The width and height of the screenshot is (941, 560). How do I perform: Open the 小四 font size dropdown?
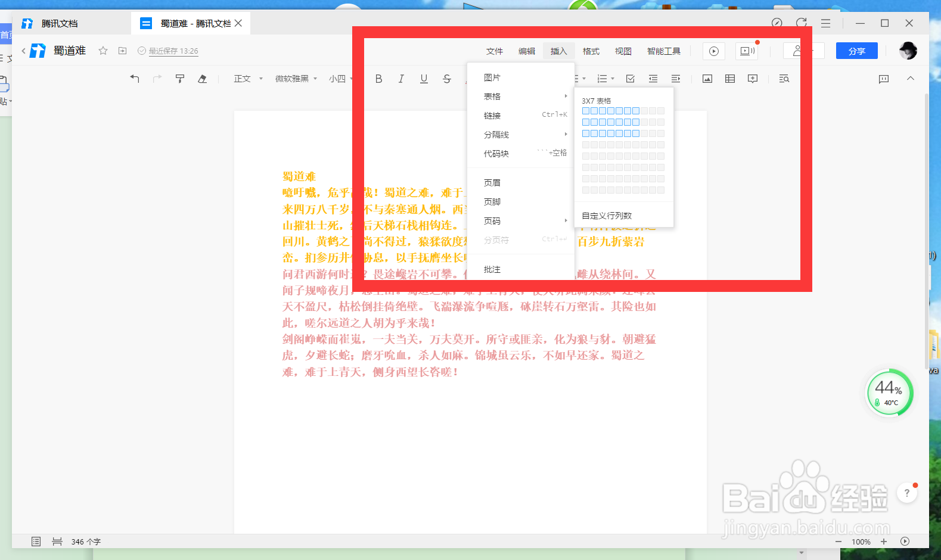point(341,79)
